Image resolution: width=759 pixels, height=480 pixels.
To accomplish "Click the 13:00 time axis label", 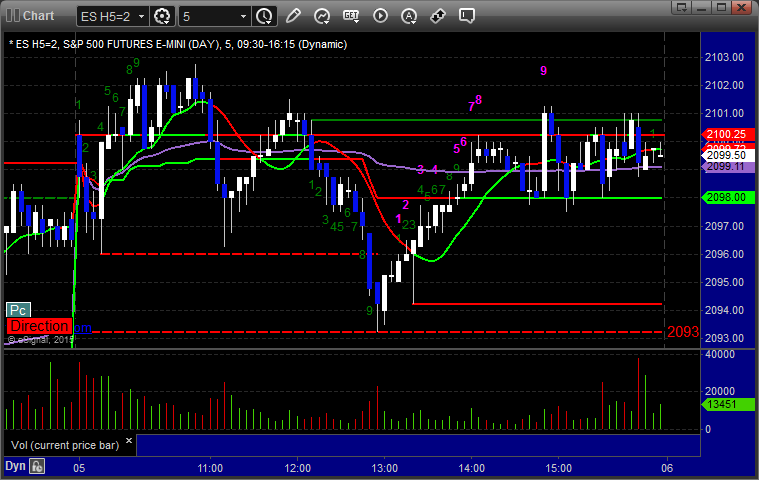I will (x=384, y=468).
